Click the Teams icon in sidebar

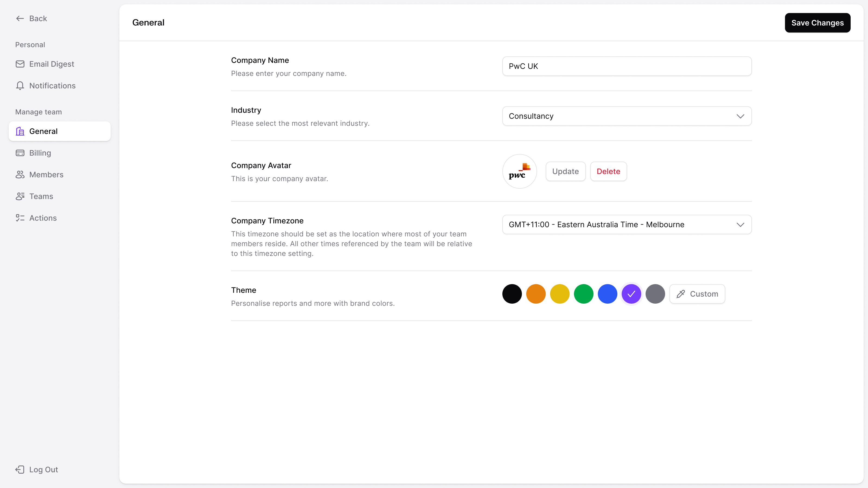[x=20, y=196]
